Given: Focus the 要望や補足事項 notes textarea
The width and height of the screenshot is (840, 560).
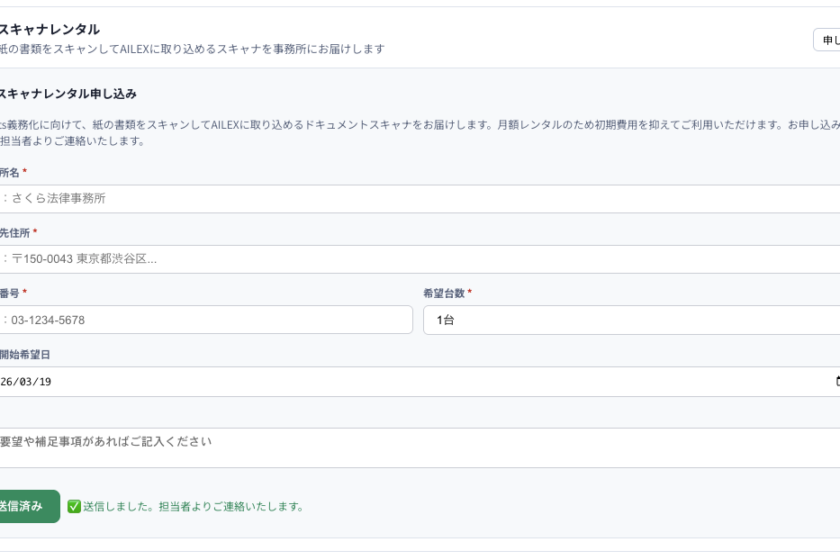Looking at the screenshot, I should (x=420, y=447).
